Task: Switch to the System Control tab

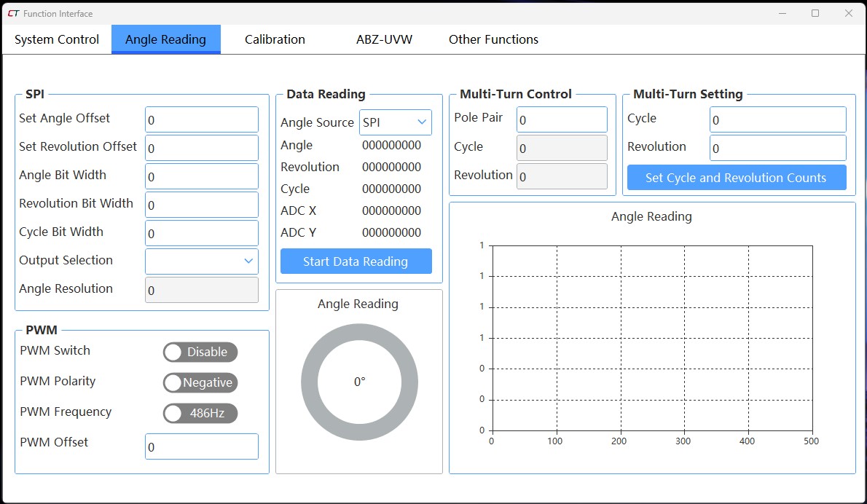Action: coord(57,39)
